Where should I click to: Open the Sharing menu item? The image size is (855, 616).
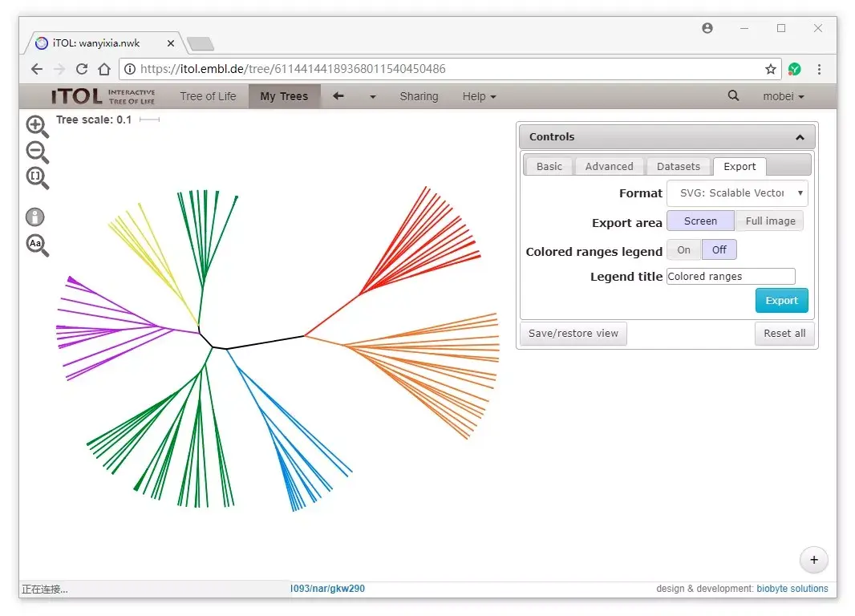pos(419,96)
